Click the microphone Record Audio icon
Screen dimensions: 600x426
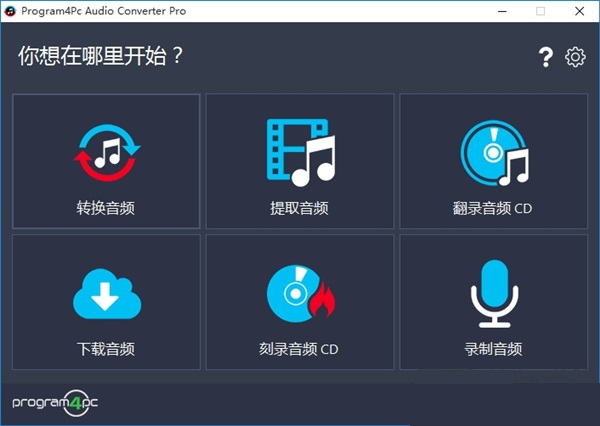click(x=494, y=294)
